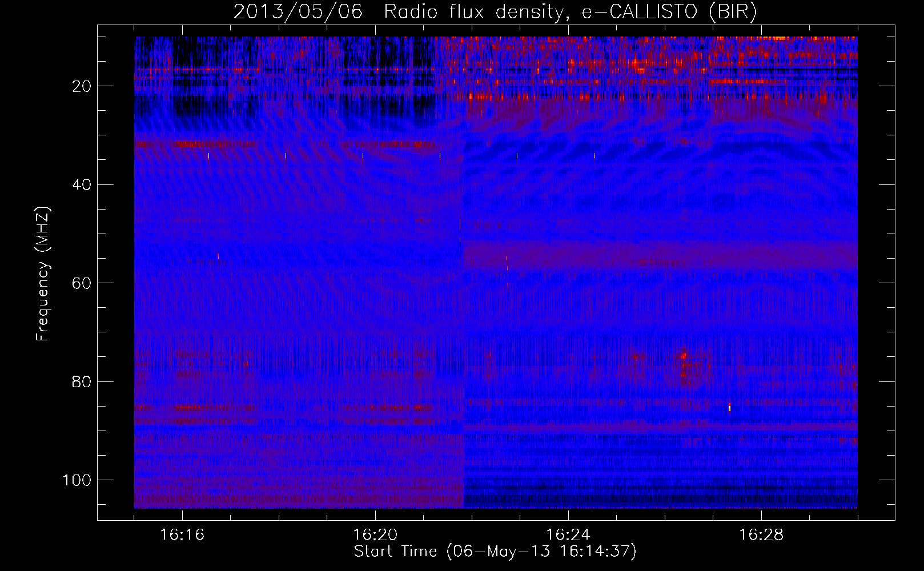Click the 'Frequency (MHZ)' axis label

click(43, 274)
